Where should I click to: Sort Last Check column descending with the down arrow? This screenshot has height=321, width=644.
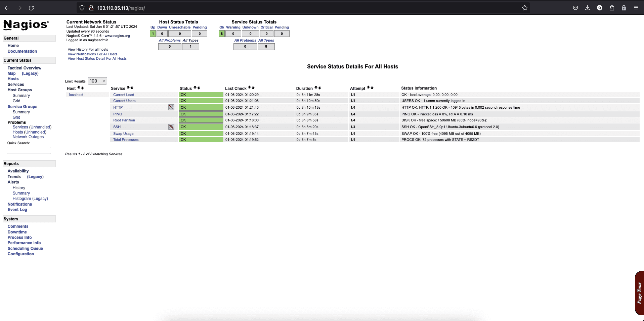(254, 88)
